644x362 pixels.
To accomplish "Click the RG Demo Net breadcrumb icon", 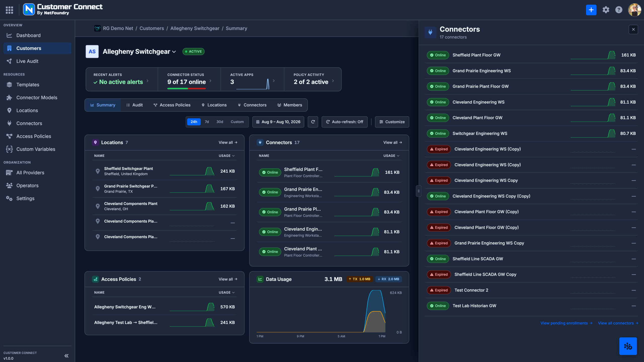I will 97,28.
